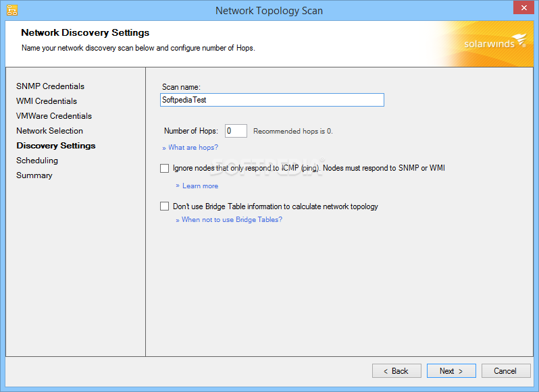Select VMWare Credentials in sidebar
Viewport: 539px width, 392px height.
pyautogui.click(x=54, y=116)
